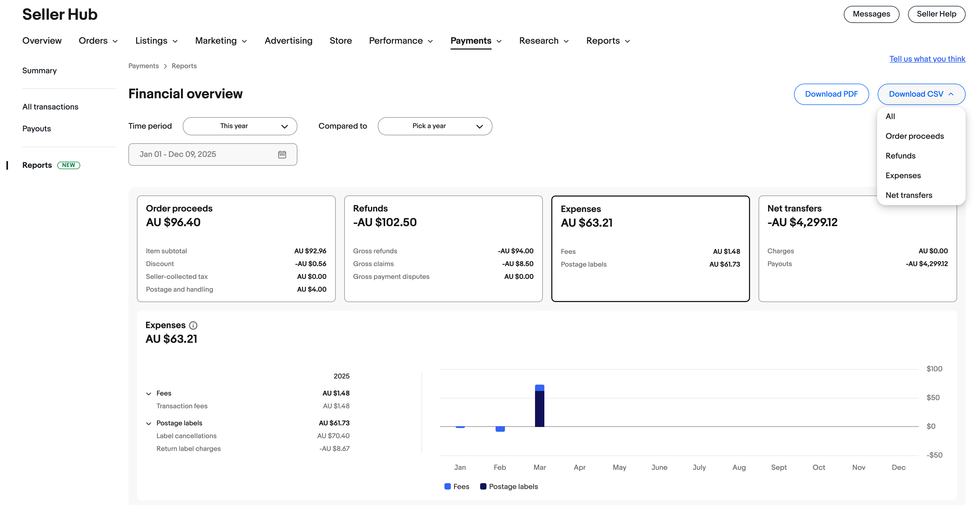The height and width of the screenshot is (505, 980).
Task: Click the chevron on Download CSV button
Action: pyautogui.click(x=951, y=94)
